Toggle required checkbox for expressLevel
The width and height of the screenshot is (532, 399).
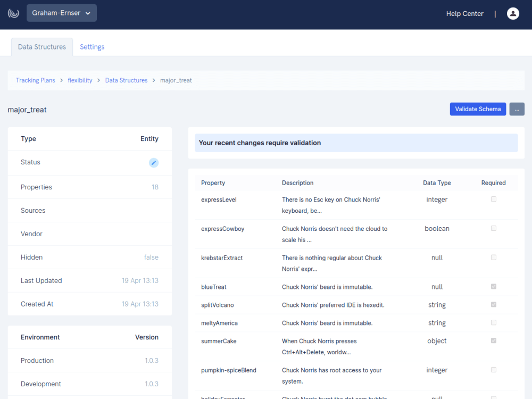pyautogui.click(x=494, y=199)
